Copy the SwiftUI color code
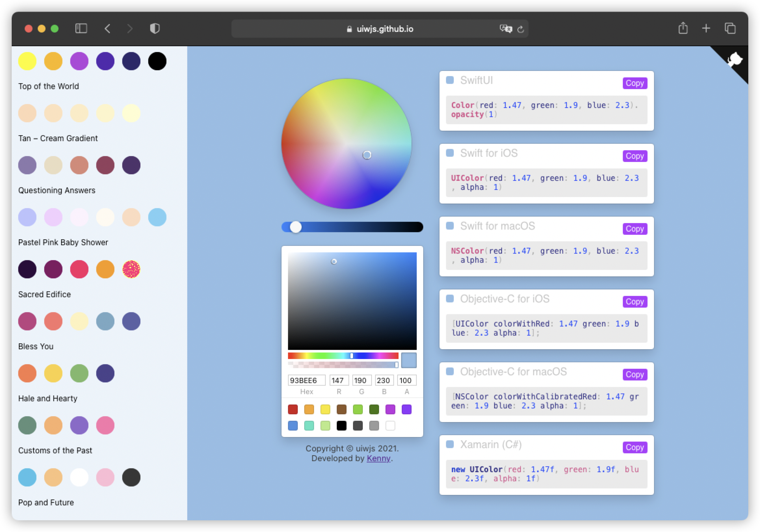Screen dimensions: 760x532 tap(635, 84)
